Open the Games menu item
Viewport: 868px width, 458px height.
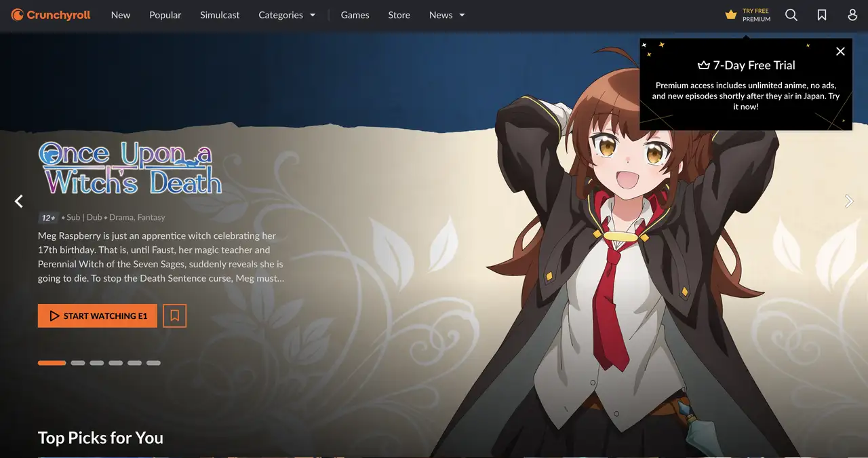pos(355,15)
